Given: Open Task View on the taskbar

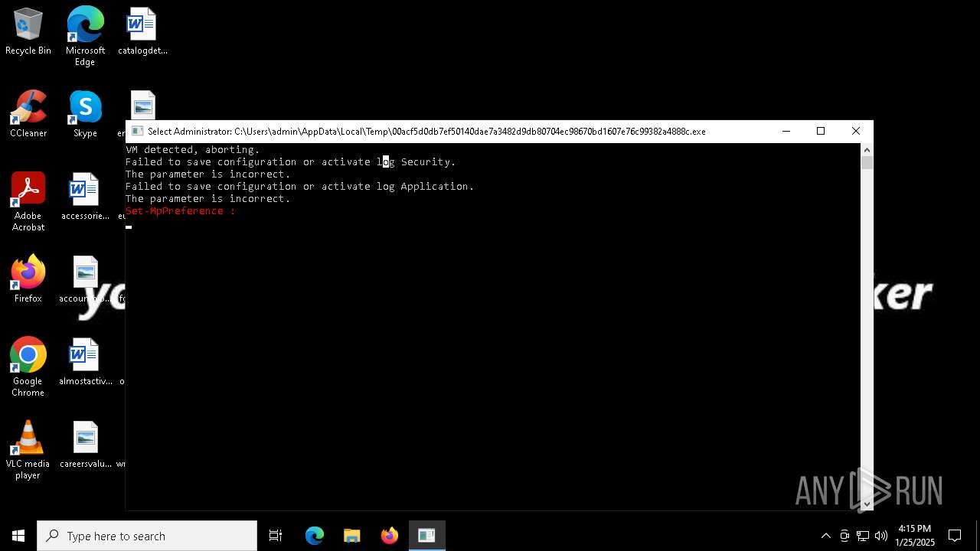Looking at the screenshot, I should click(276, 536).
